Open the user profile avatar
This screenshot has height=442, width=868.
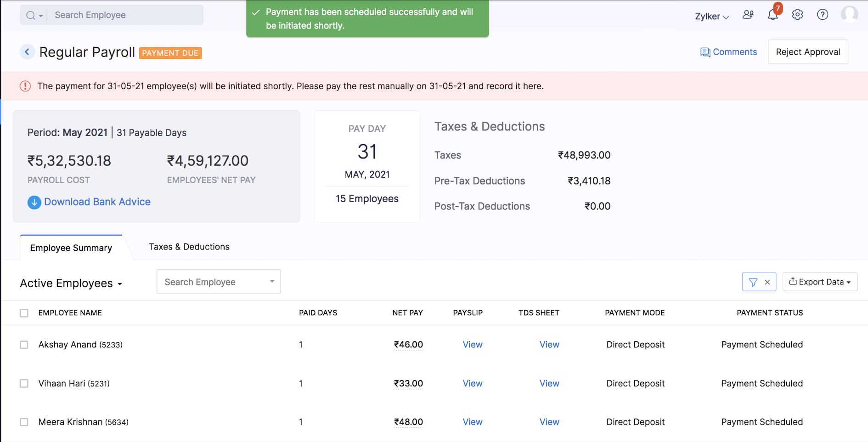tap(849, 14)
